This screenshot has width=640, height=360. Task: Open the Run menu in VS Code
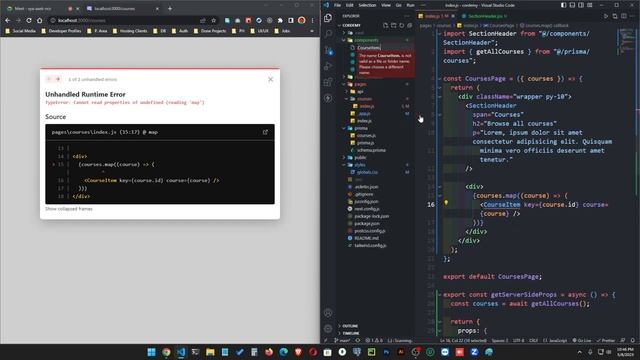(410, 5)
